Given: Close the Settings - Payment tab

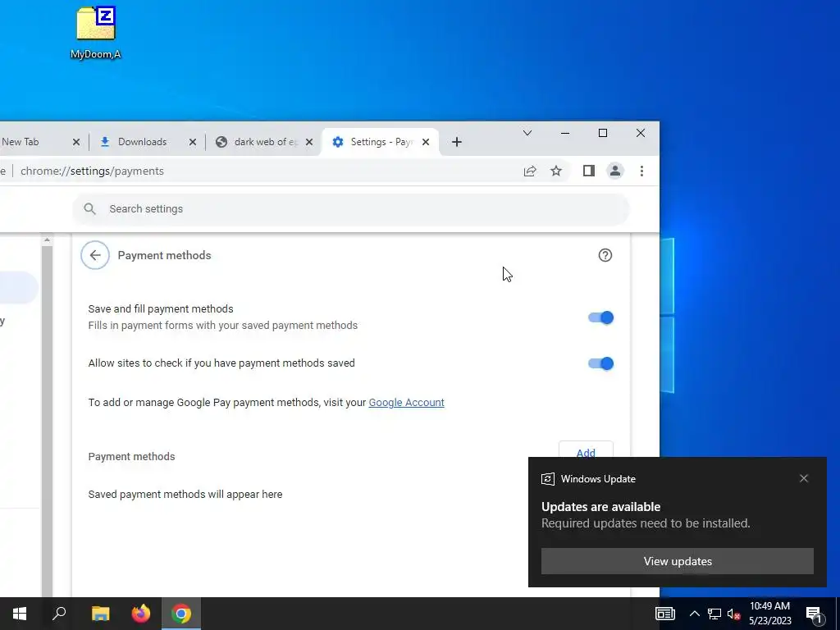Looking at the screenshot, I should click(426, 142).
